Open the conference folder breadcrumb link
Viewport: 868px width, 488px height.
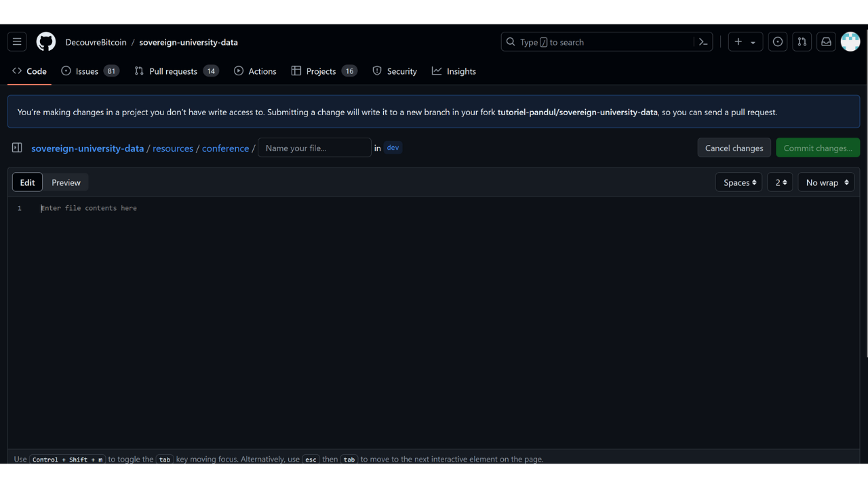225,148
